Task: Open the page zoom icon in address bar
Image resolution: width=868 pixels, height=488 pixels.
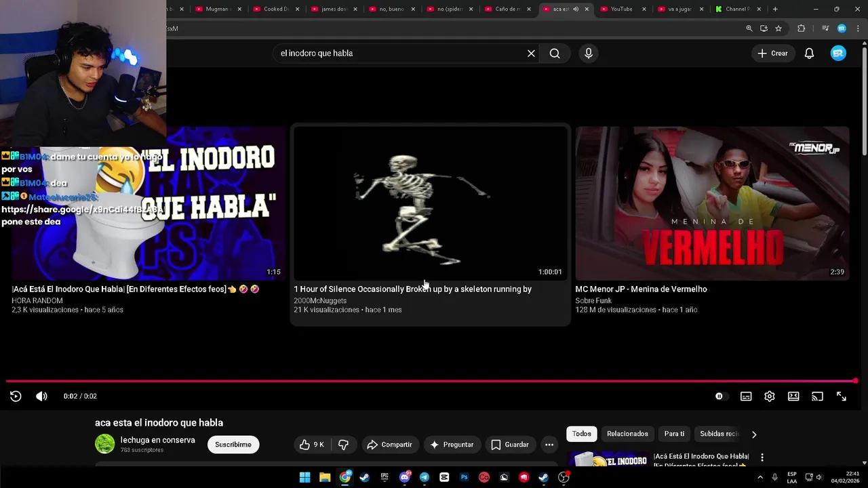Action: [x=749, y=28]
